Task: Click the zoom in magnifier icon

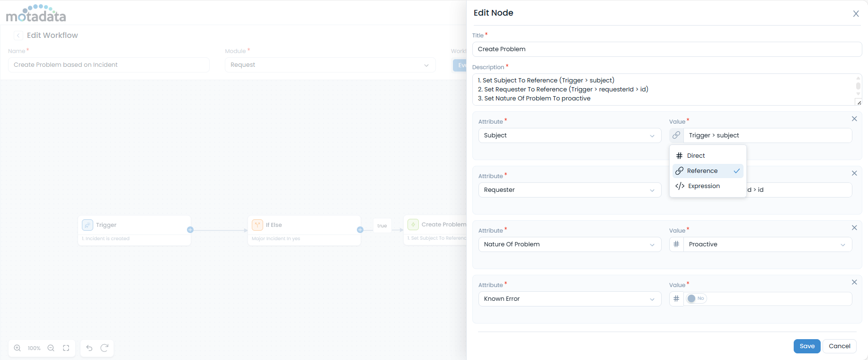Action: point(18,348)
